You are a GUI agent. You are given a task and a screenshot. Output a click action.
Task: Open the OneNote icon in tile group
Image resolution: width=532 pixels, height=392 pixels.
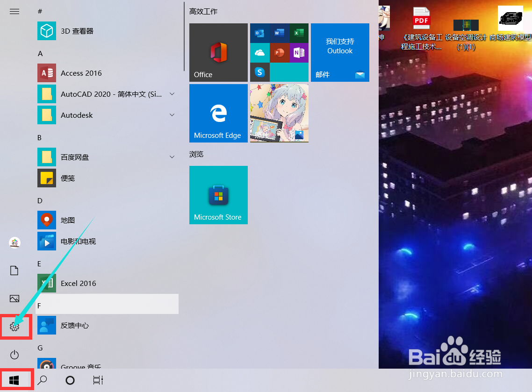click(x=299, y=52)
